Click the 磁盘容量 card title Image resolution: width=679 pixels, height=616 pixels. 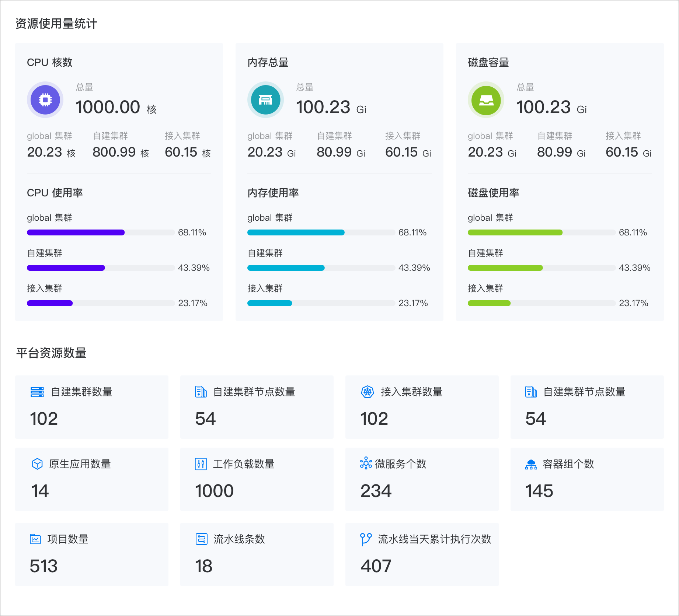[488, 63]
